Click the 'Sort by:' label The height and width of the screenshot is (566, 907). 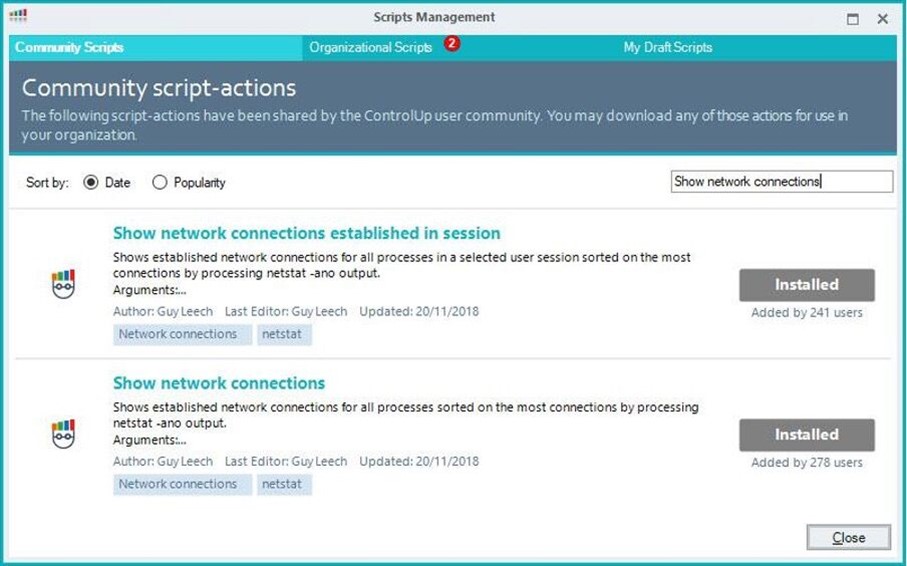click(x=47, y=183)
